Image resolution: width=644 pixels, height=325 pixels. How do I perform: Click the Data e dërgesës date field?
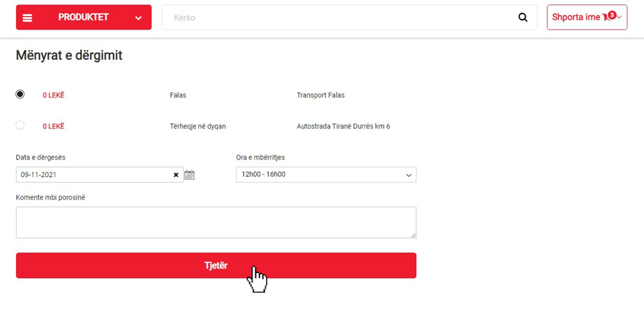(x=94, y=175)
